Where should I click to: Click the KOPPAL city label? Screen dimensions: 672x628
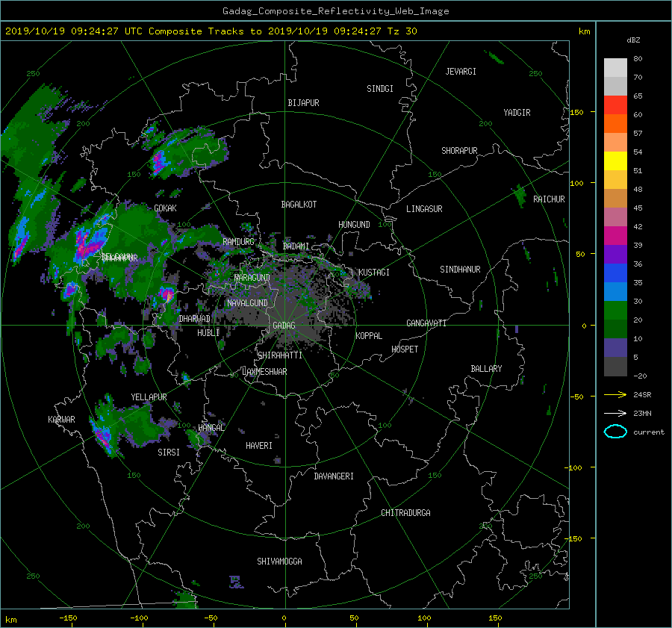pyautogui.click(x=369, y=336)
